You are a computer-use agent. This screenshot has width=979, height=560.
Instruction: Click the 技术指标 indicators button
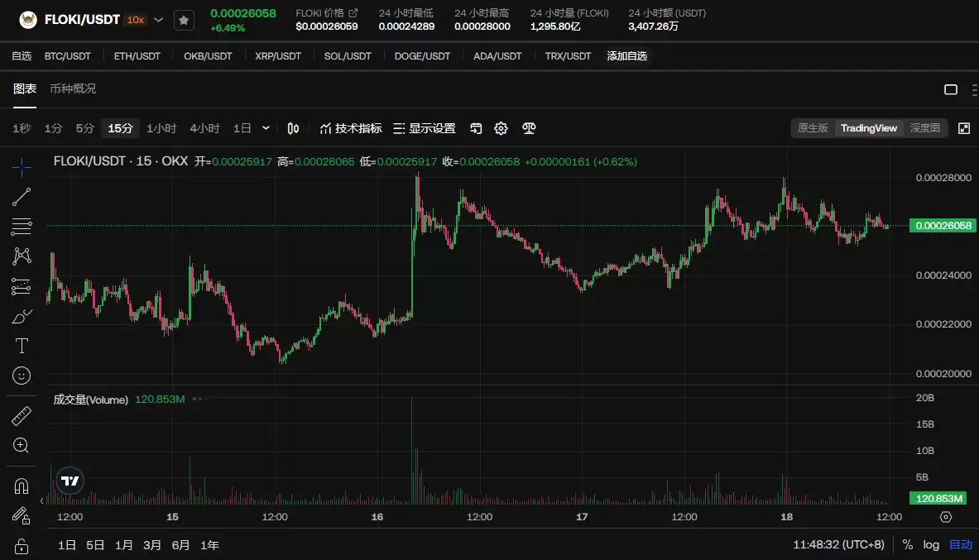point(351,128)
